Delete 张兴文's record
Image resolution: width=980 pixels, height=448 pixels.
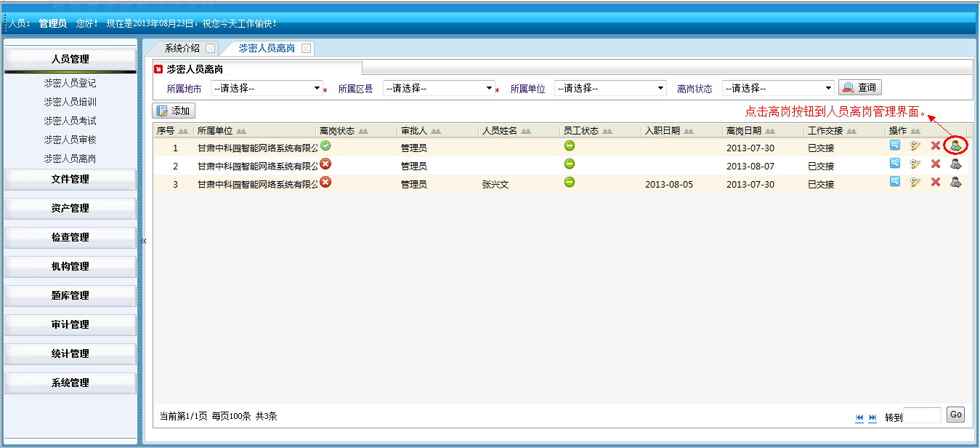936,182
